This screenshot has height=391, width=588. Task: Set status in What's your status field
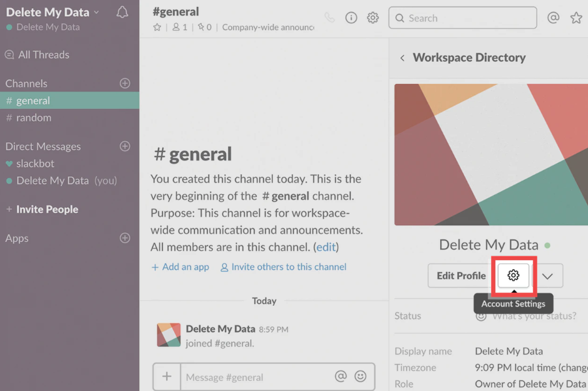click(534, 316)
